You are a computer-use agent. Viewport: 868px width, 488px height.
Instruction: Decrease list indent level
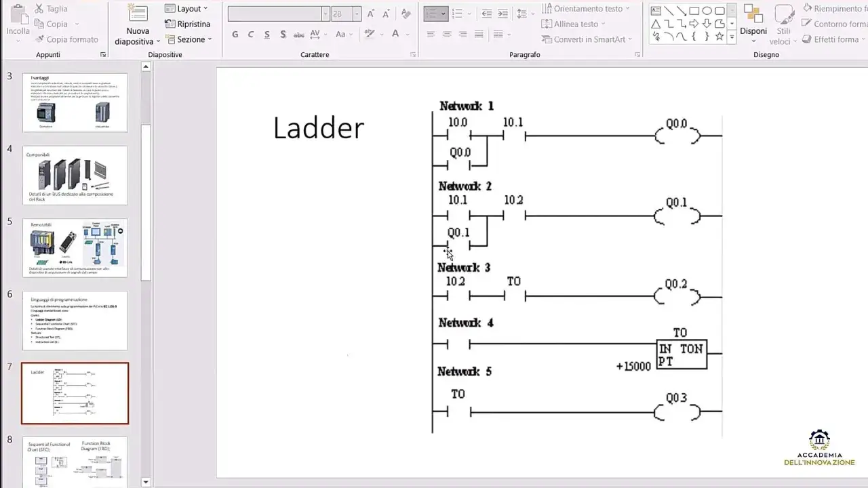pos(487,14)
